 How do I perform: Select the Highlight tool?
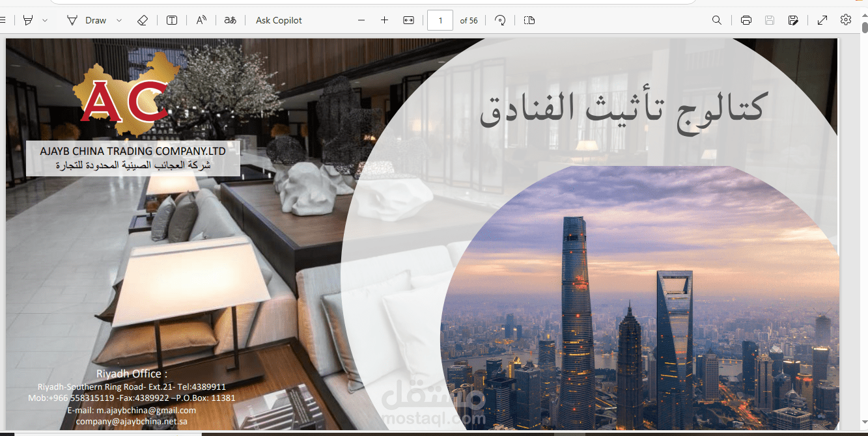coord(27,20)
